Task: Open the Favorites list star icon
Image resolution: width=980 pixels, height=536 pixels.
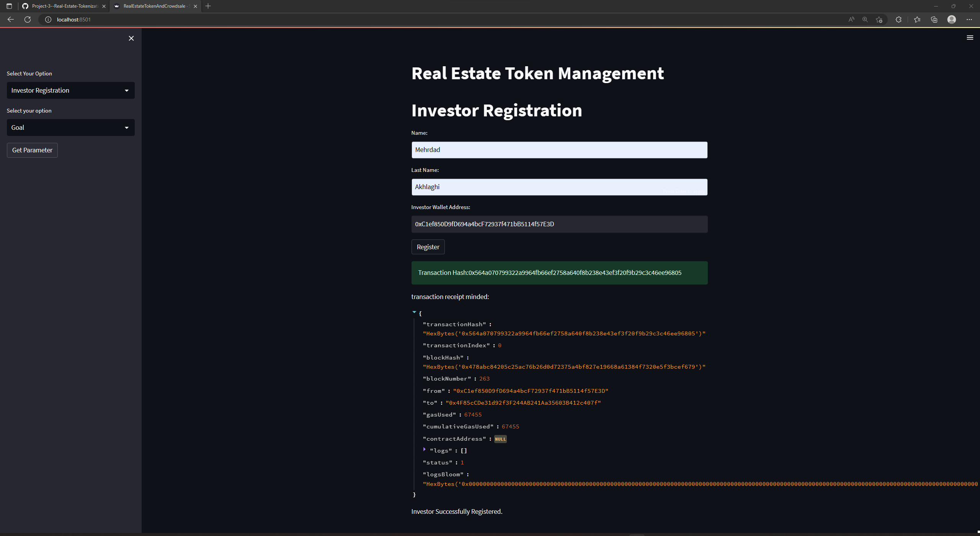Action: point(917,19)
